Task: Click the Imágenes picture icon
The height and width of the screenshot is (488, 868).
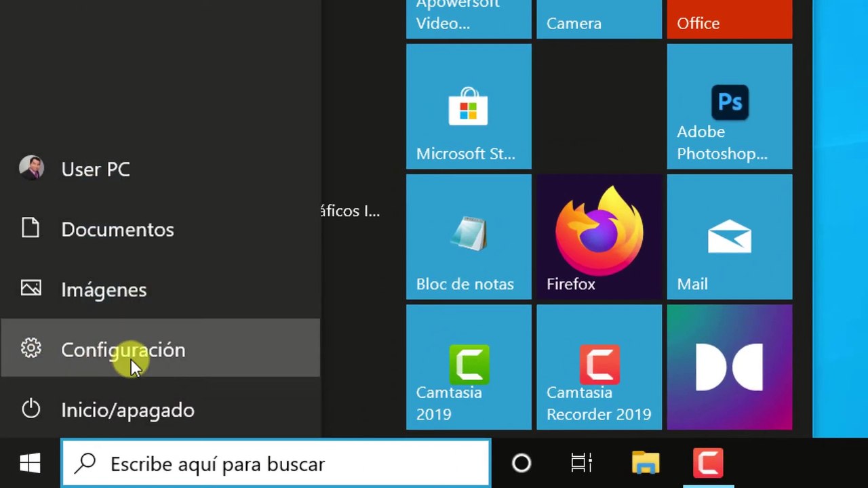Action: click(x=31, y=288)
